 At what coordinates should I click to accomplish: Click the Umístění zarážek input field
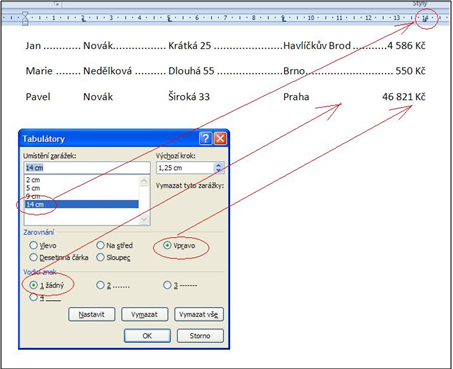coord(87,168)
